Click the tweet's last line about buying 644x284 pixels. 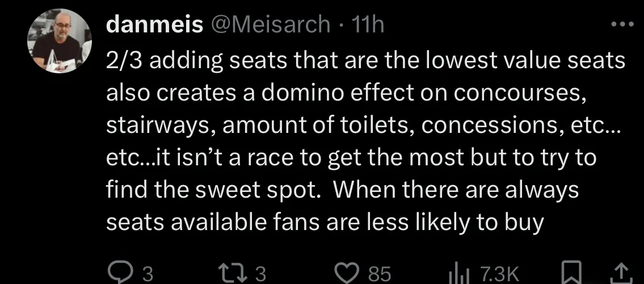[x=326, y=222]
